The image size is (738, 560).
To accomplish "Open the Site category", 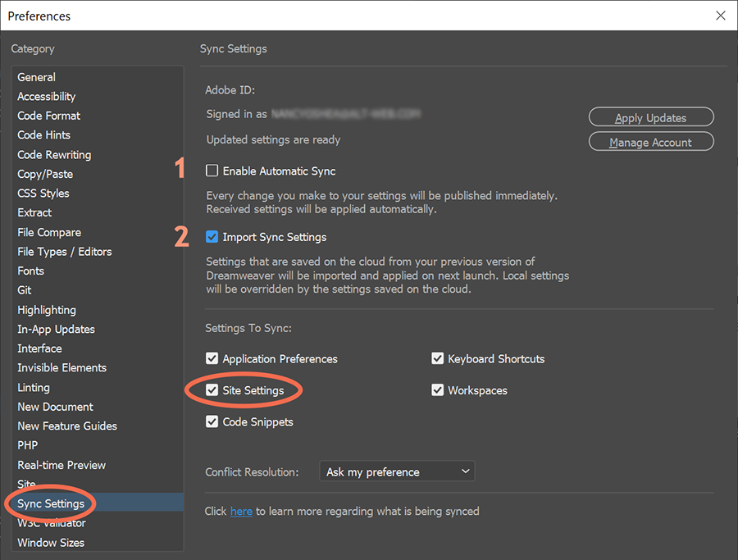I will [x=98, y=485].
